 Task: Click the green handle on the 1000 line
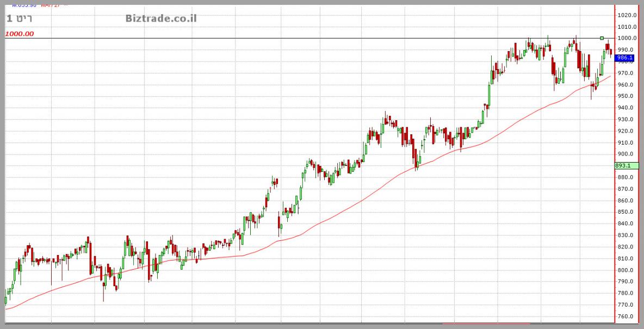coord(602,38)
